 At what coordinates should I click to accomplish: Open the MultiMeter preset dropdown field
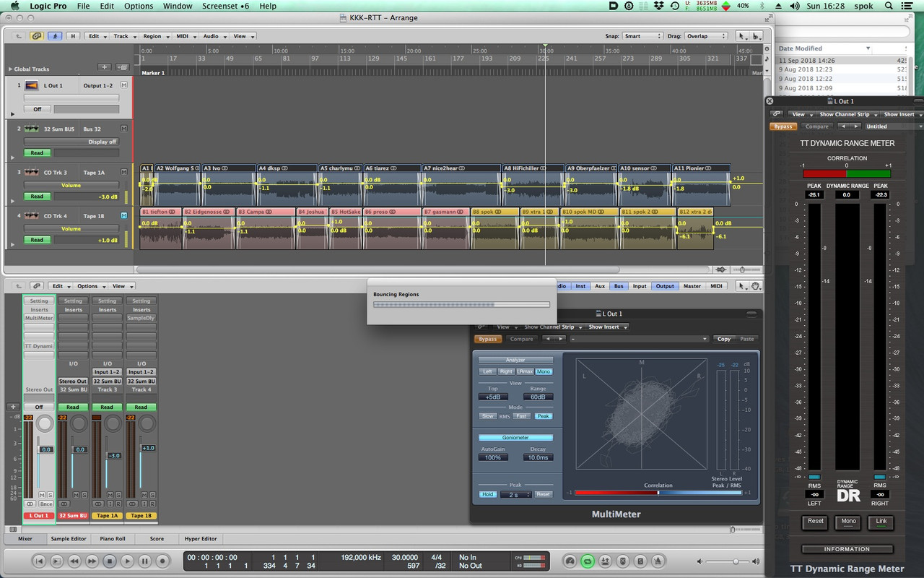point(640,339)
